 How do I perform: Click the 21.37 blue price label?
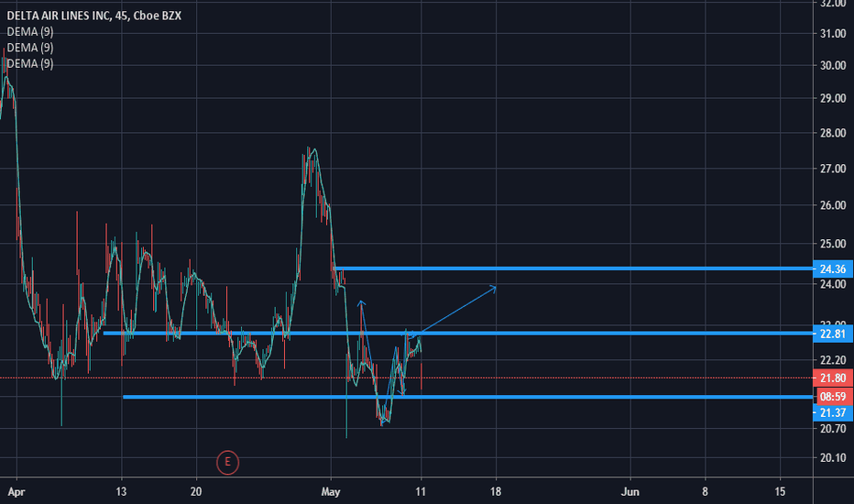[833, 413]
